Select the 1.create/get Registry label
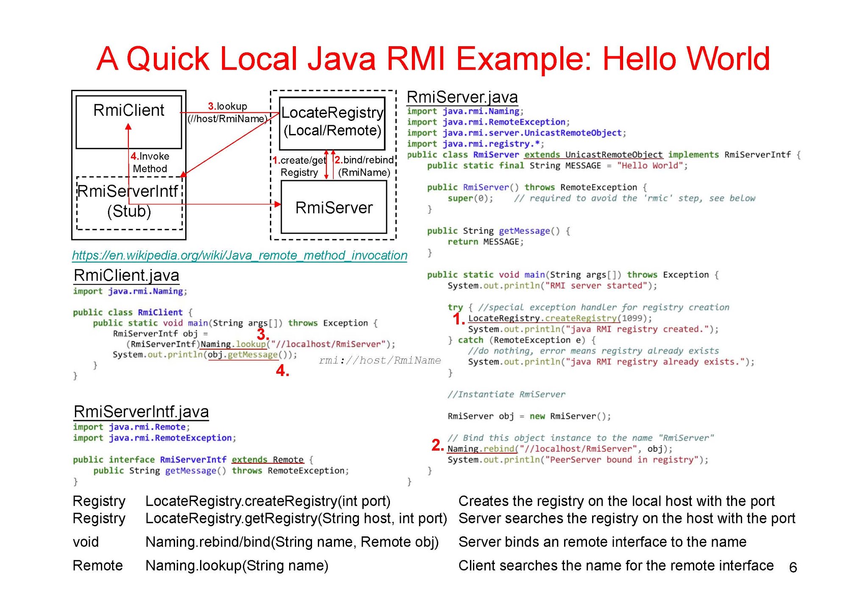The image size is (868, 614). pyautogui.click(x=299, y=165)
